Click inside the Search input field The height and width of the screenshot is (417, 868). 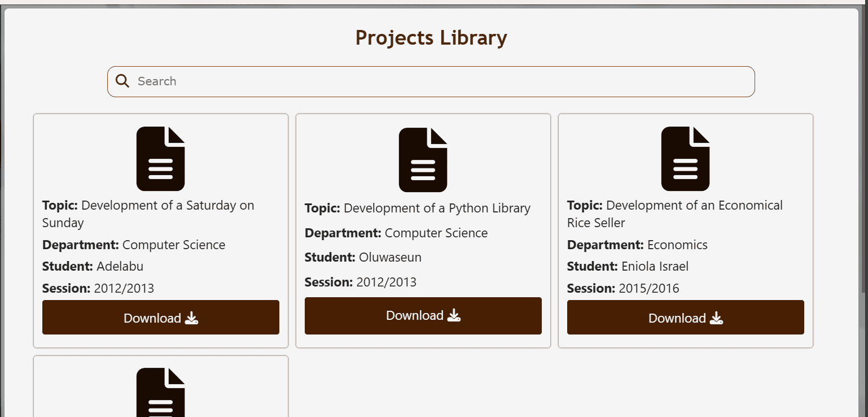395,81
